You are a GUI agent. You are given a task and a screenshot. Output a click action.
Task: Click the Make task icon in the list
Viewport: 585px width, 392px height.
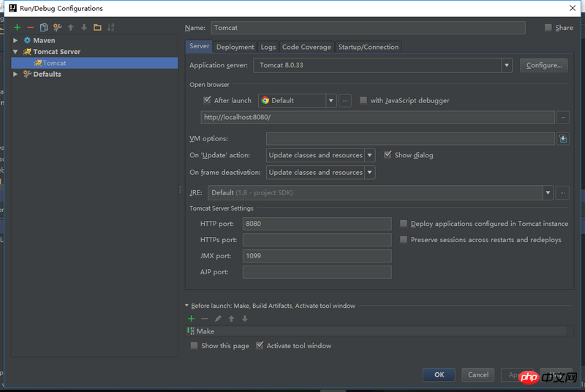coord(191,331)
